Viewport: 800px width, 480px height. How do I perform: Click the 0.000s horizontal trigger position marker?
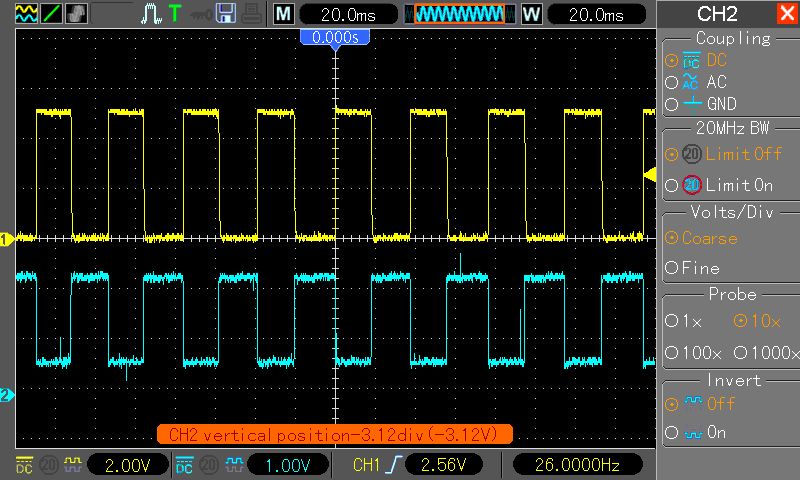click(335, 37)
